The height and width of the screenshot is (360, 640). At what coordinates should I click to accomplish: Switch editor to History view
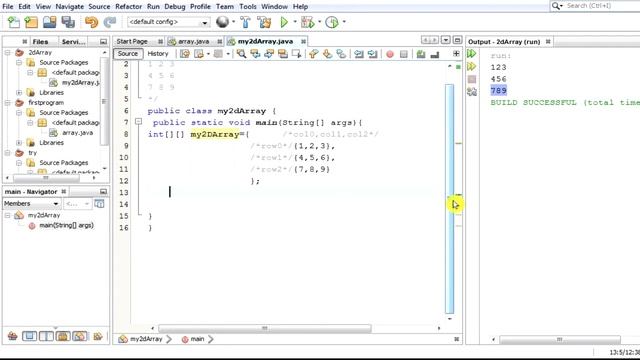158,53
